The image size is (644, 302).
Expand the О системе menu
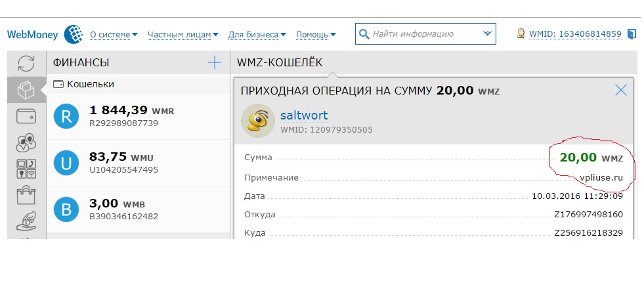[x=114, y=35]
